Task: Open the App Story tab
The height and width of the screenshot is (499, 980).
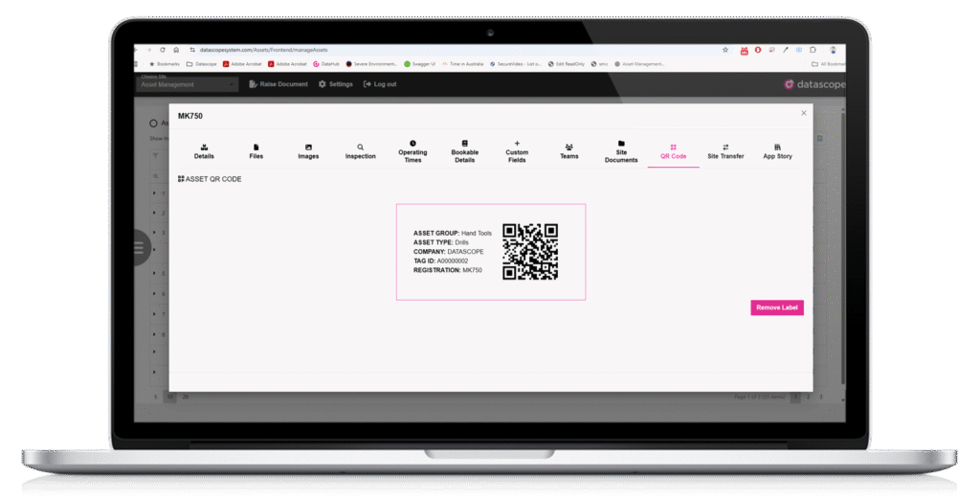Action: (x=777, y=151)
